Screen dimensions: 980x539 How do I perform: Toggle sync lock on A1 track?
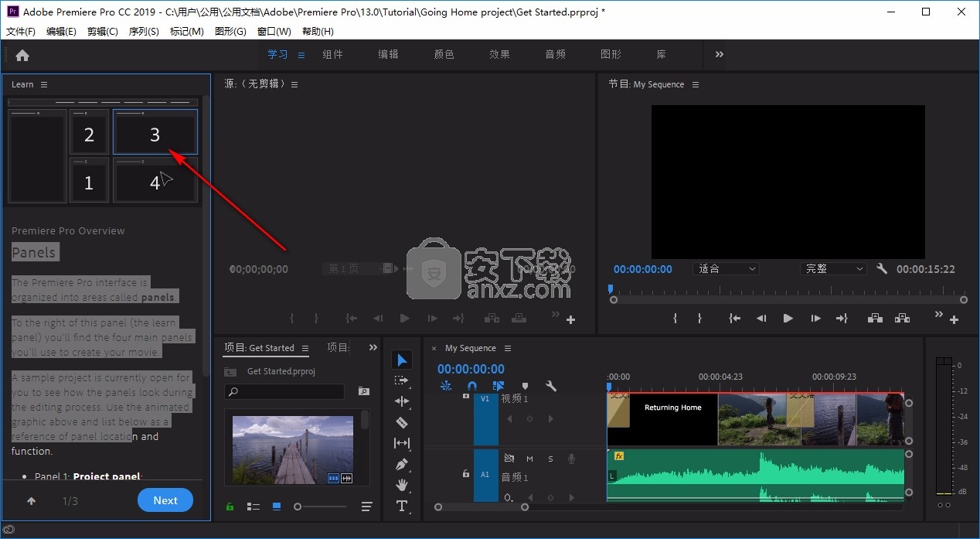(x=509, y=459)
